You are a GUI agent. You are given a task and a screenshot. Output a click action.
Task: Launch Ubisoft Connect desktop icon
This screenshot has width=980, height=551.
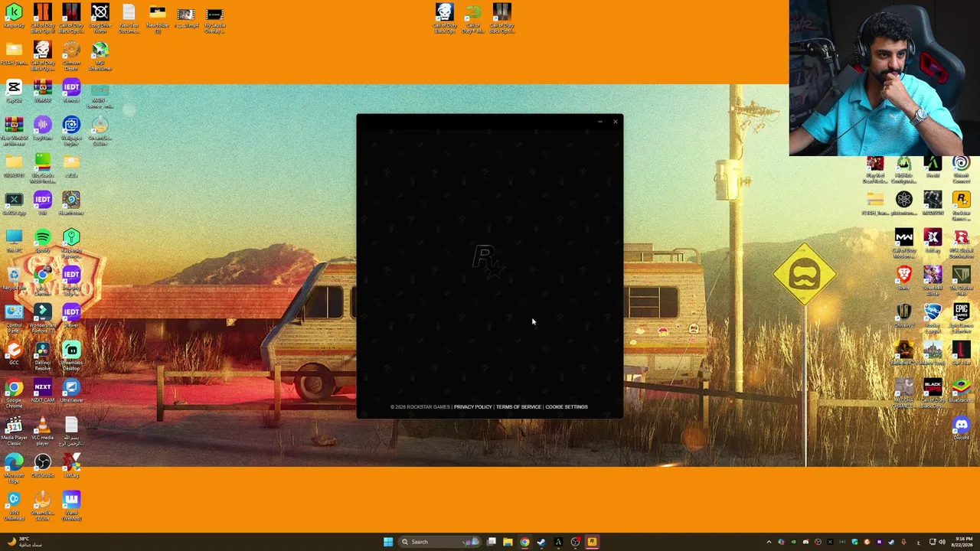(961, 168)
